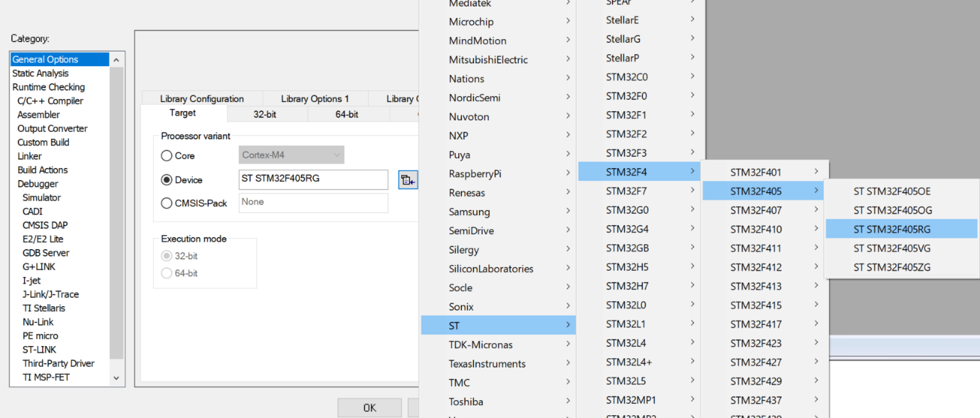Choose ST STM32F405VG device

(901, 249)
